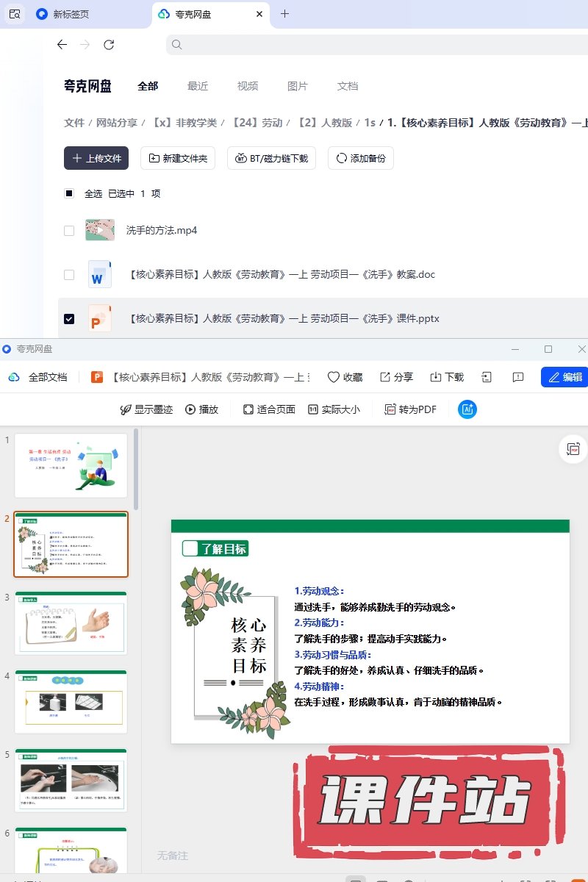Switch to the 视频 tab
The height and width of the screenshot is (882, 588).
click(x=248, y=86)
